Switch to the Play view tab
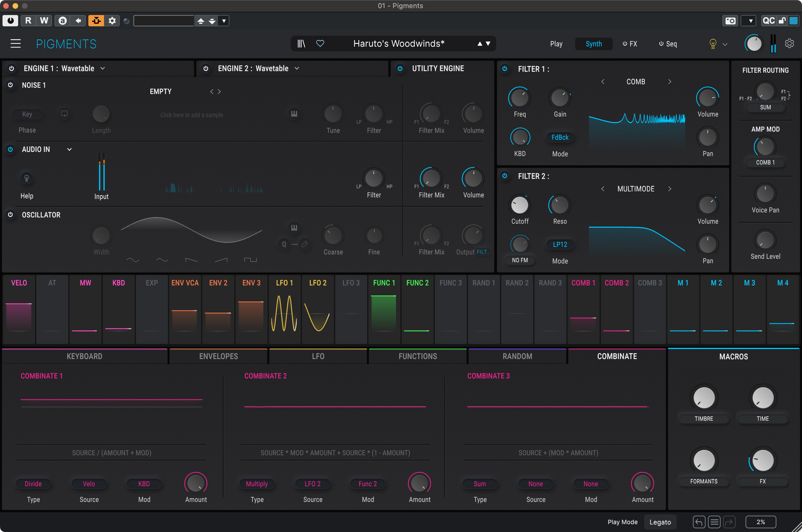802x532 pixels. pos(556,44)
